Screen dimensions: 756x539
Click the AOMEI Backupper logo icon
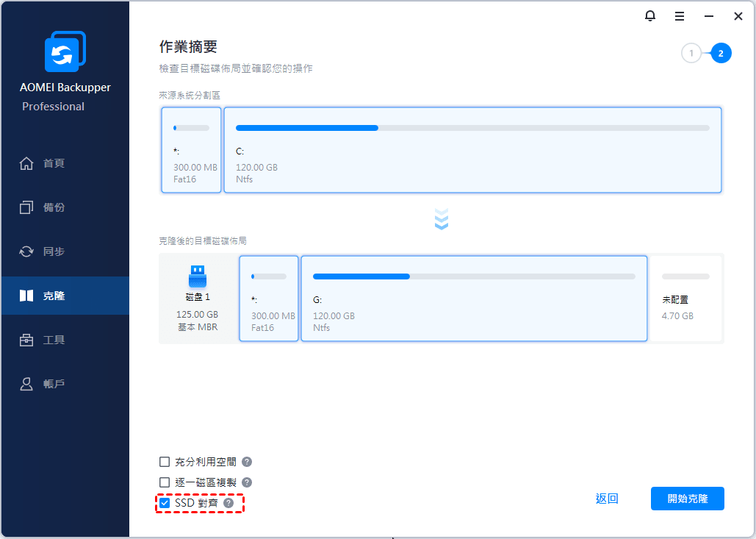pos(65,51)
